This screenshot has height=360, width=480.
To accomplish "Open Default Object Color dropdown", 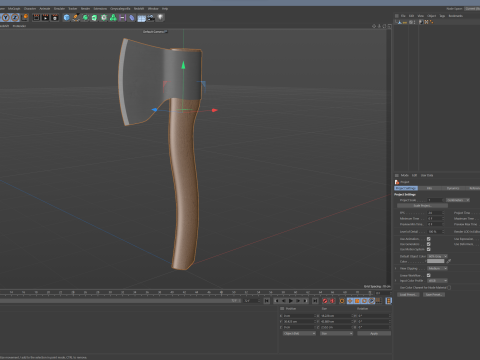I will (437, 256).
